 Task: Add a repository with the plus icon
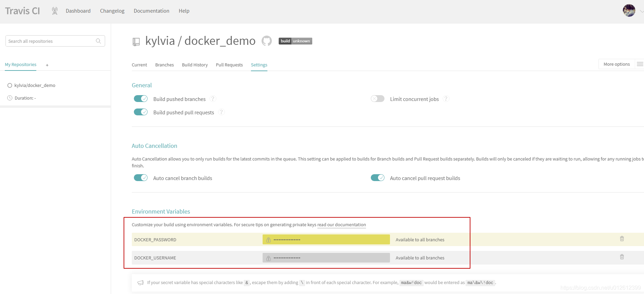(47, 65)
